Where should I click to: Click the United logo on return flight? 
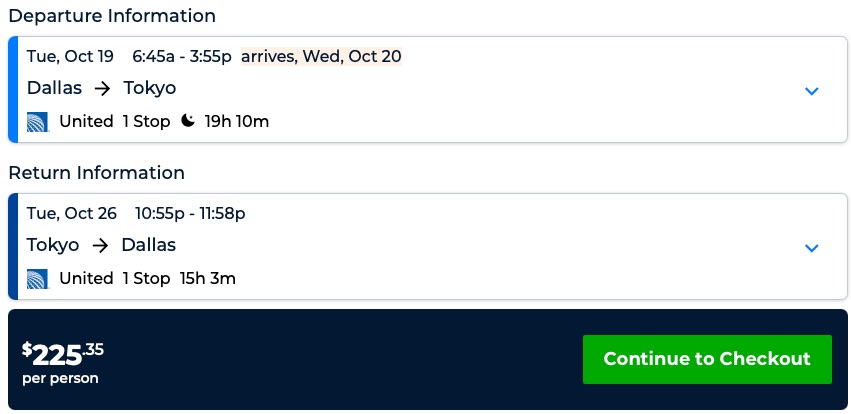pos(37,279)
